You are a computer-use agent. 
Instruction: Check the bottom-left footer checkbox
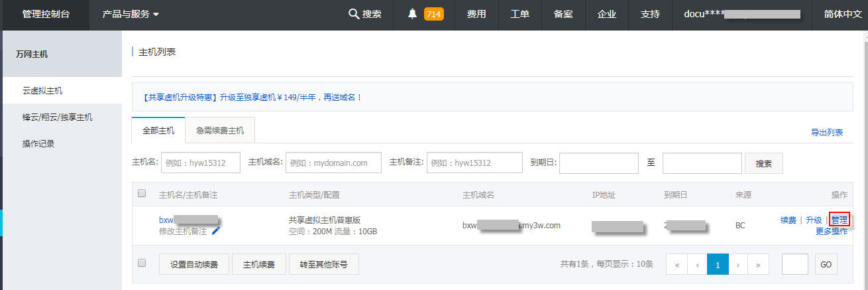click(142, 263)
